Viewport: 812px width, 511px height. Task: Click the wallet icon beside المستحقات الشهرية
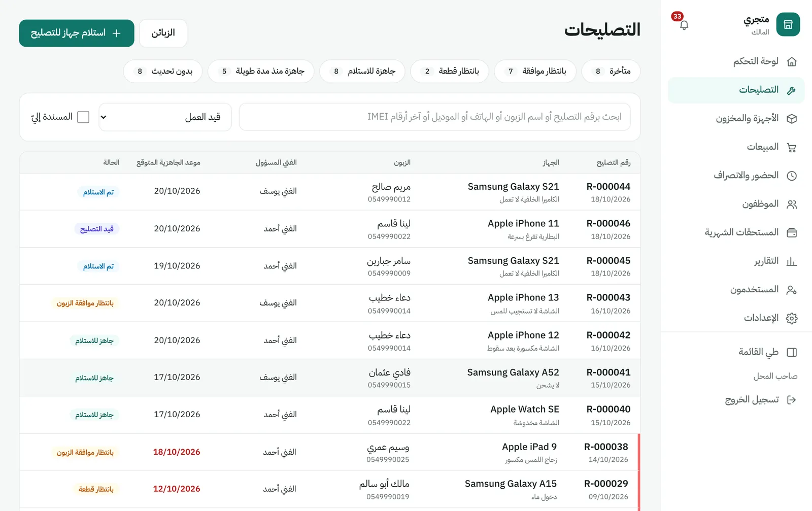[x=791, y=232]
